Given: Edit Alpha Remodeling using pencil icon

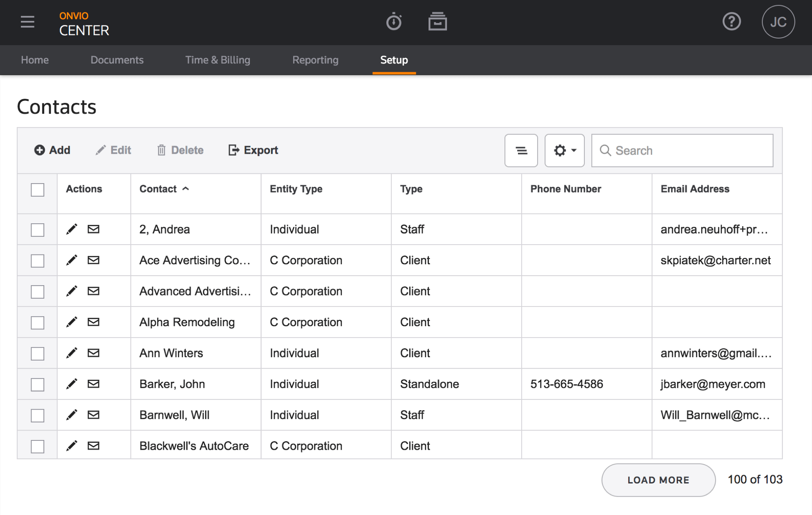Looking at the screenshot, I should [x=72, y=322].
